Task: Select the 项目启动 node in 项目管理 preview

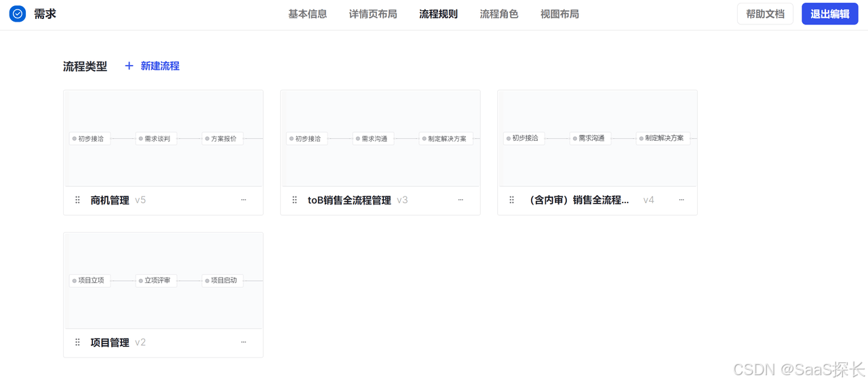Action: (x=222, y=280)
